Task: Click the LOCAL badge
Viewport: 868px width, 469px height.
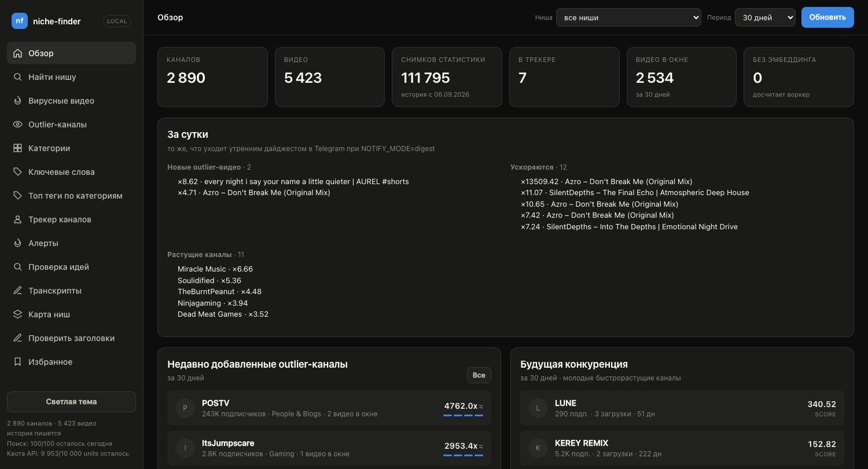Action: tap(117, 21)
